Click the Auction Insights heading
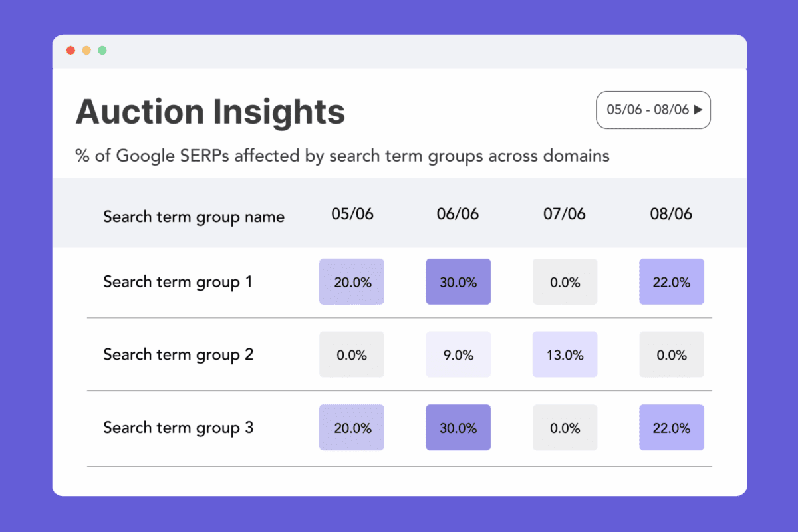798x532 pixels. tap(210, 112)
